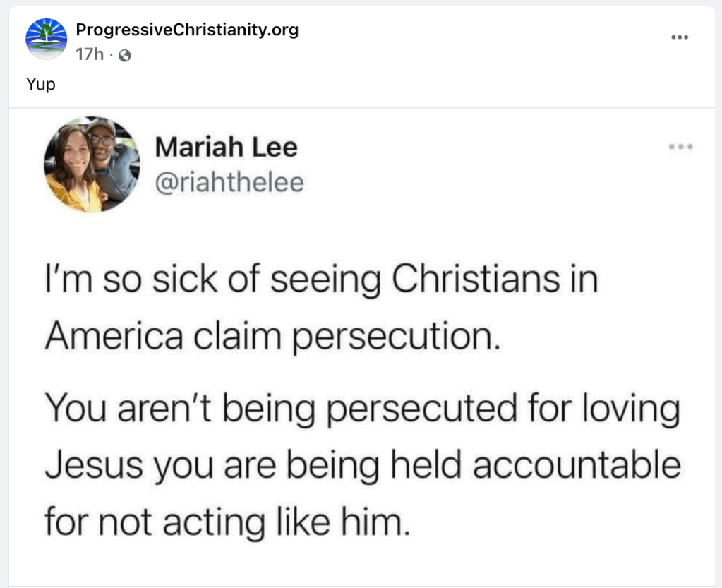Click the line "for not acting like him."
Screen dimensions: 722x588
[227, 522]
